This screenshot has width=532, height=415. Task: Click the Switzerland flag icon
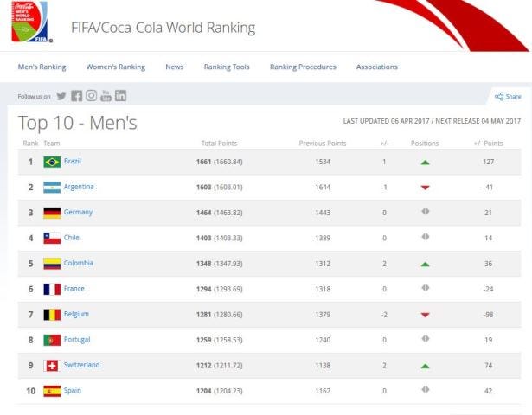[52, 365]
